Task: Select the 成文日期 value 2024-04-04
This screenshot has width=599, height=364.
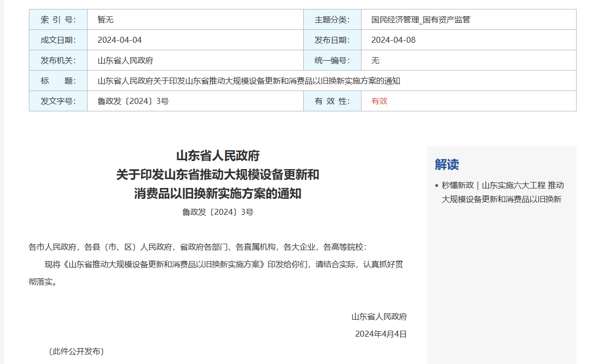Action: click(120, 40)
